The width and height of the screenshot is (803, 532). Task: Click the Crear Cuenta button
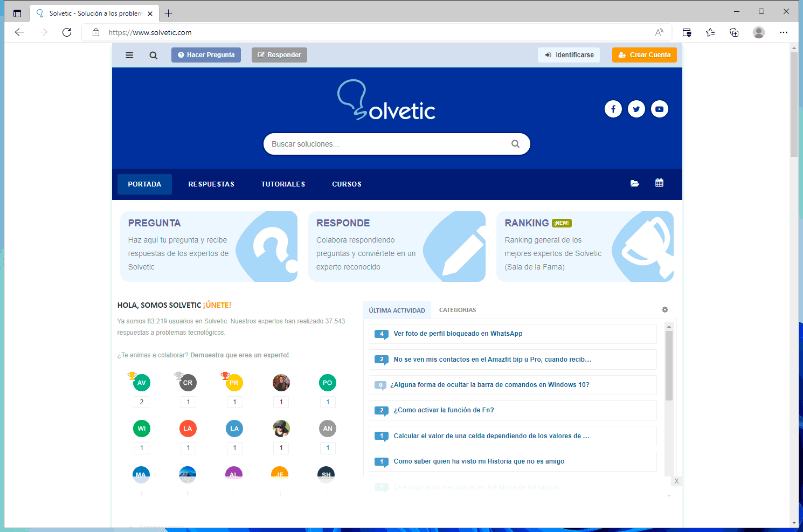645,55
